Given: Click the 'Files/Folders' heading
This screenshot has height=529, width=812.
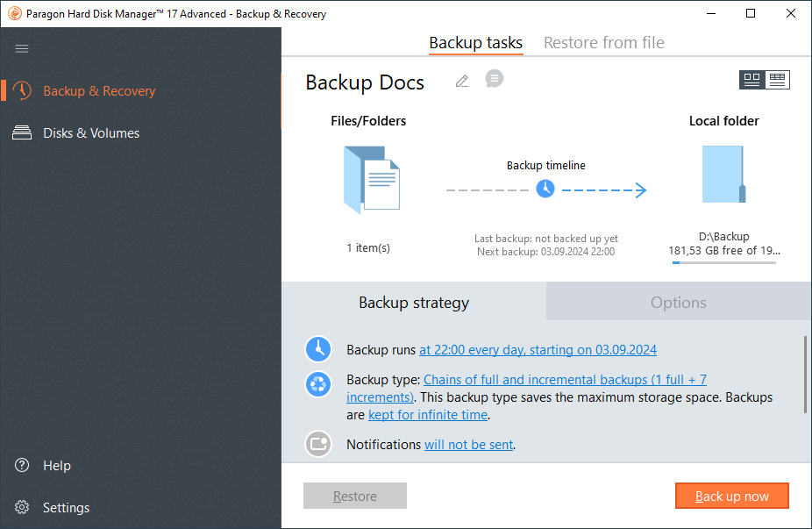Looking at the screenshot, I should point(368,121).
